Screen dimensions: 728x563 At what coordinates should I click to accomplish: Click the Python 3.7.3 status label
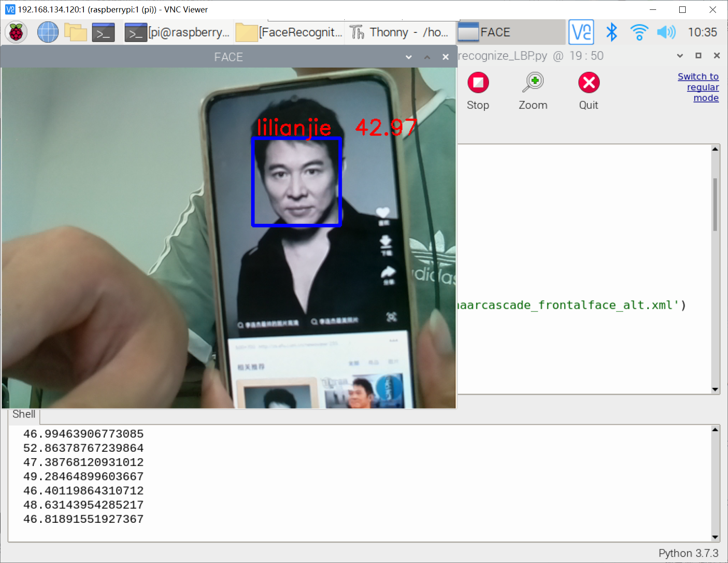pyautogui.click(x=688, y=553)
